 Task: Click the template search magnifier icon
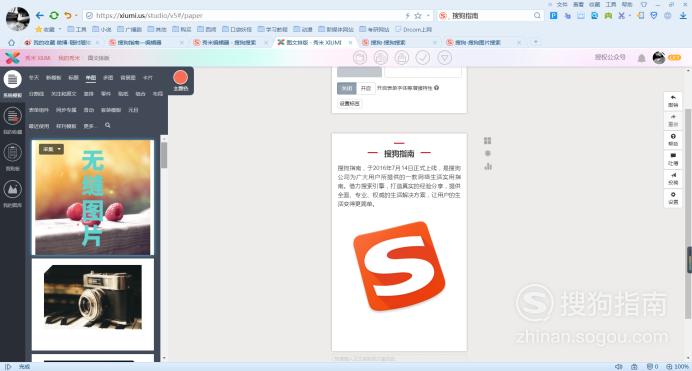[x=108, y=125]
